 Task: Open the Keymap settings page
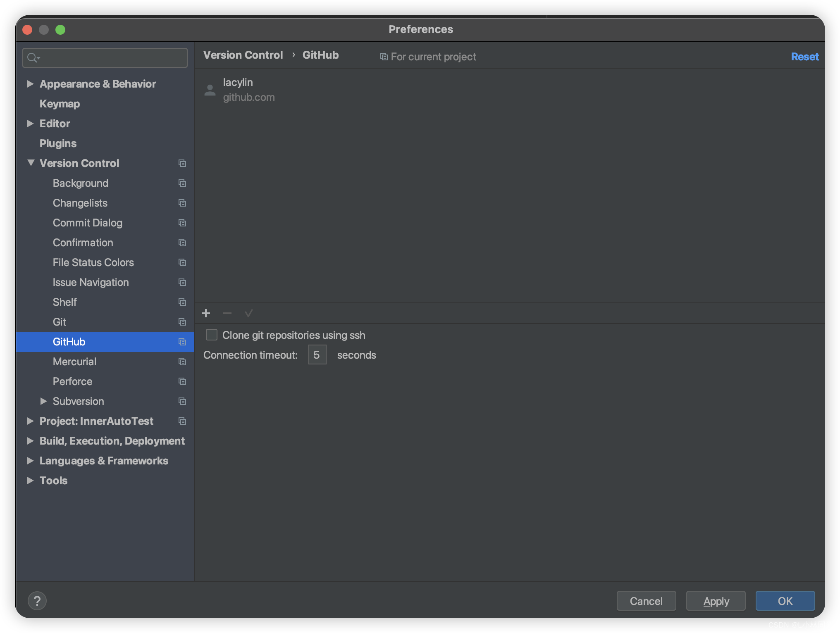(60, 104)
